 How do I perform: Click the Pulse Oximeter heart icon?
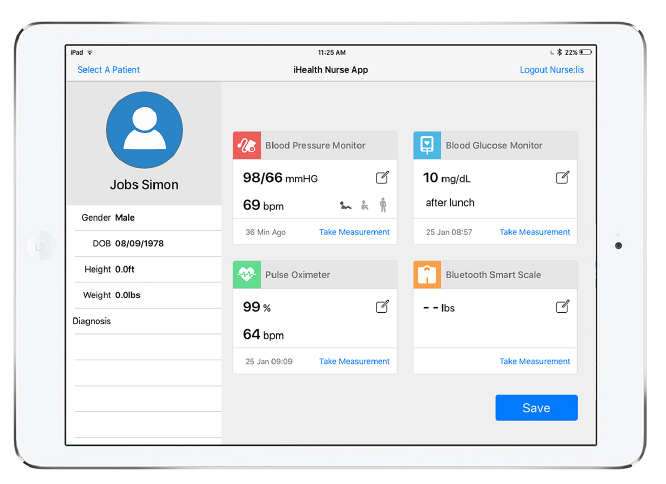(x=247, y=275)
